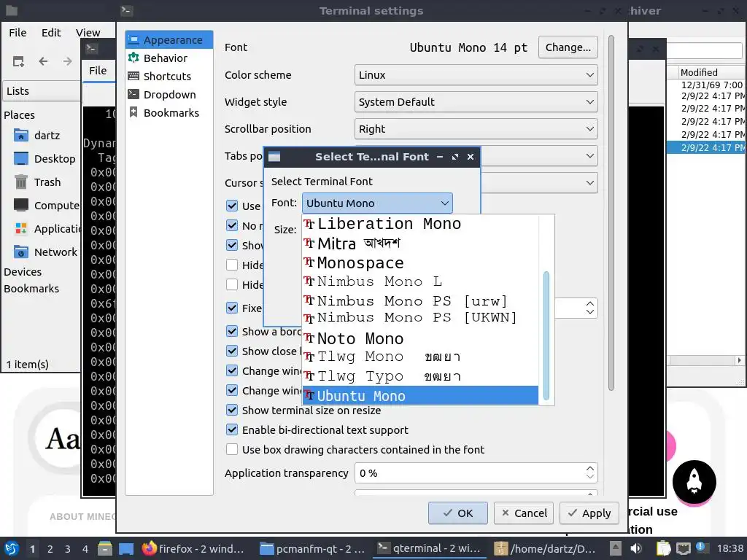Open the Cursor shape dropdown arrow
Viewport: 747px width, 560px height.
click(x=589, y=183)
